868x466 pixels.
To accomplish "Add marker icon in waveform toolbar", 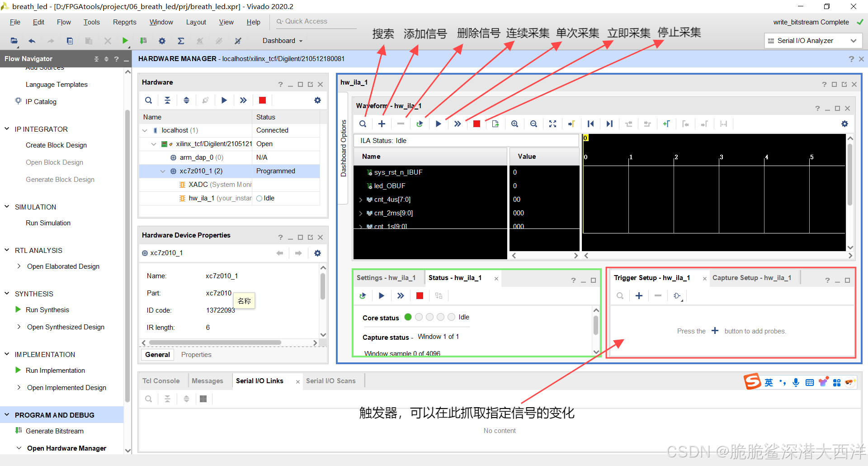I will pyautogui.click(x=666, y=124).
